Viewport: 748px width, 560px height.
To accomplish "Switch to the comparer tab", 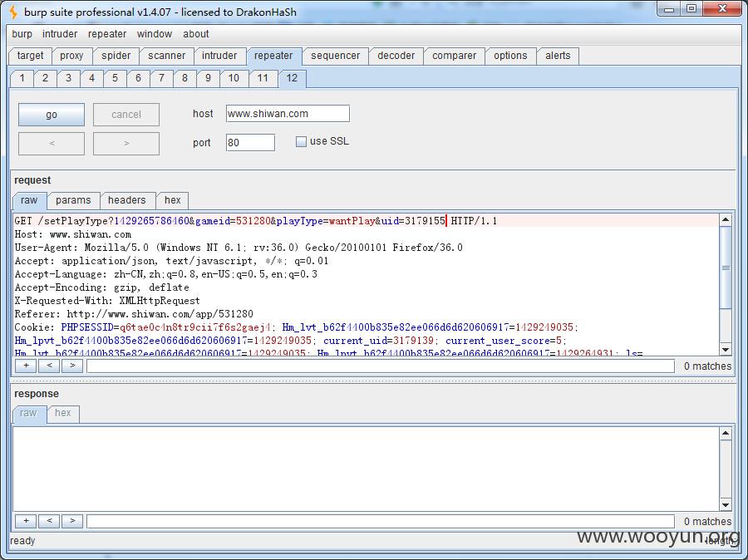I will [x=454, y=56].
